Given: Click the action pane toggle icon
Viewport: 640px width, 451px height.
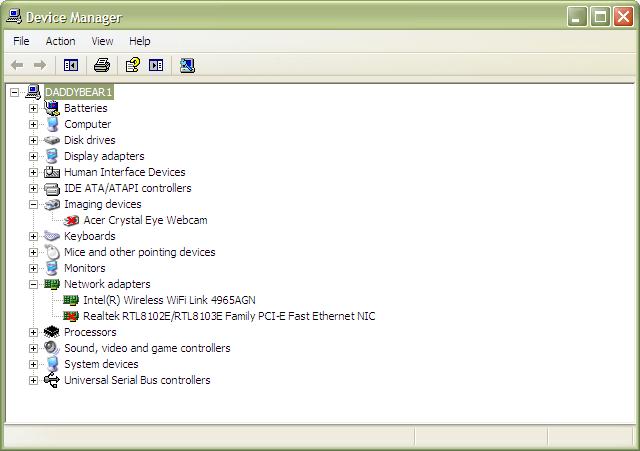Looking at the screenshot, I should tap(156, 65).
